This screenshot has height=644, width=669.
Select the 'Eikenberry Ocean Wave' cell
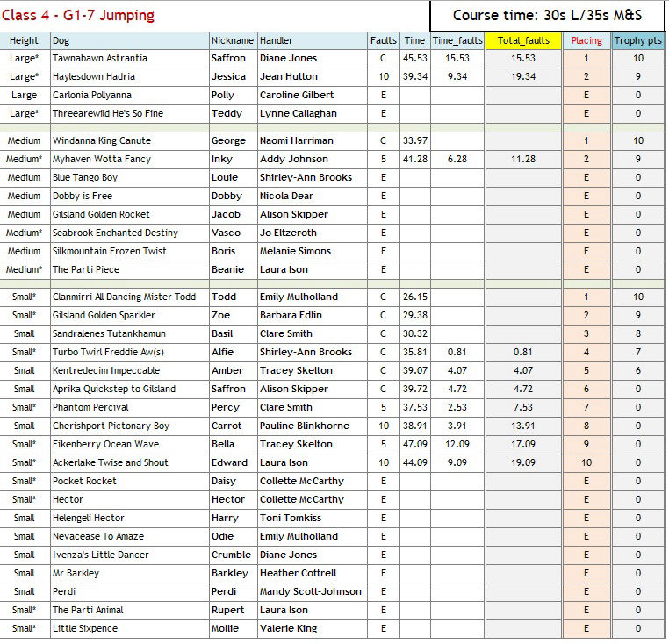point(130,444)
